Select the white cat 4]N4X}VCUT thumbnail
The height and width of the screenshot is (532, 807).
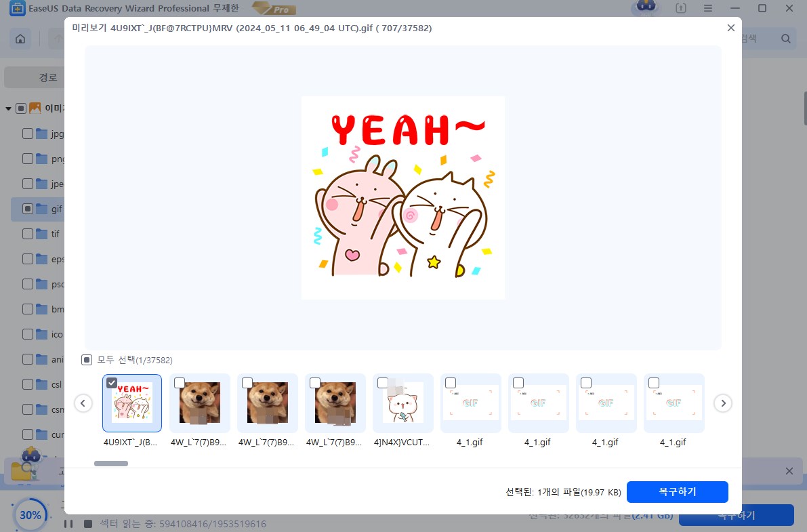[x=403, y=403]
